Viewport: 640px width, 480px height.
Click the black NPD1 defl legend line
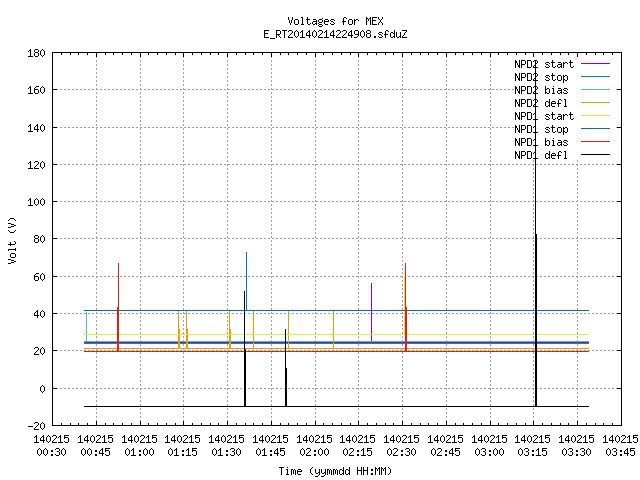(596, 155)
